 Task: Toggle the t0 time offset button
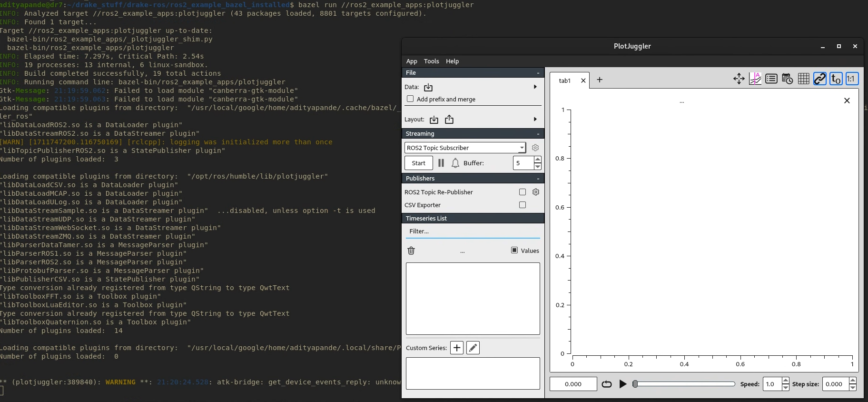coord(836,79)
